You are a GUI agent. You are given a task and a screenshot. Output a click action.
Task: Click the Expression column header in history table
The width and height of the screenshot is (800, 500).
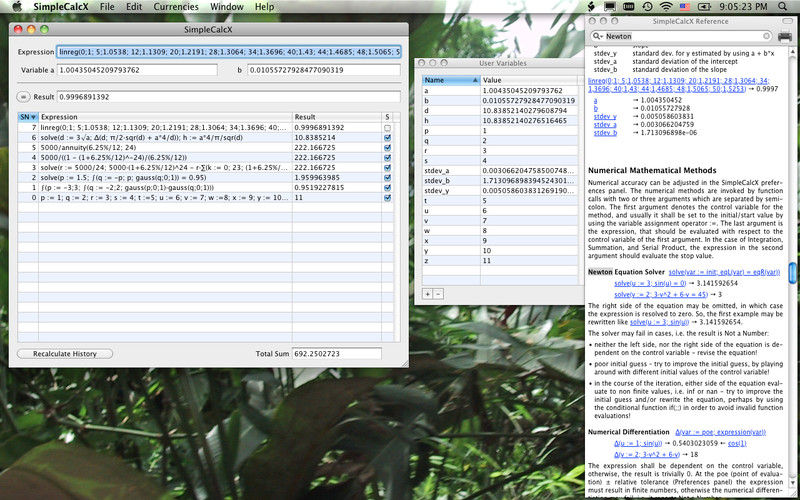pos(165,117)
